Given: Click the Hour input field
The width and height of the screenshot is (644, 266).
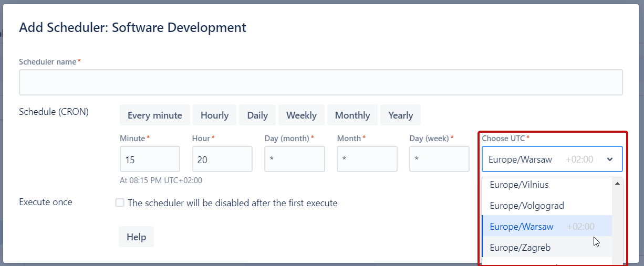Looking at the screenshot, I should click(222, 159).
